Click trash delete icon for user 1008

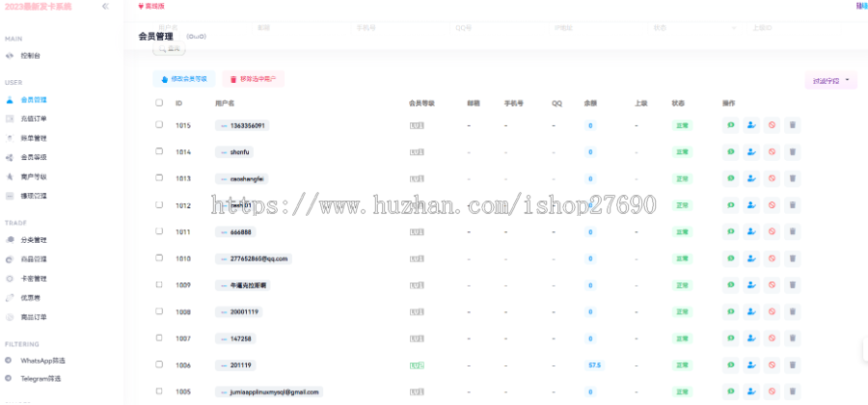pyautogui.click(x=792, y=311)
